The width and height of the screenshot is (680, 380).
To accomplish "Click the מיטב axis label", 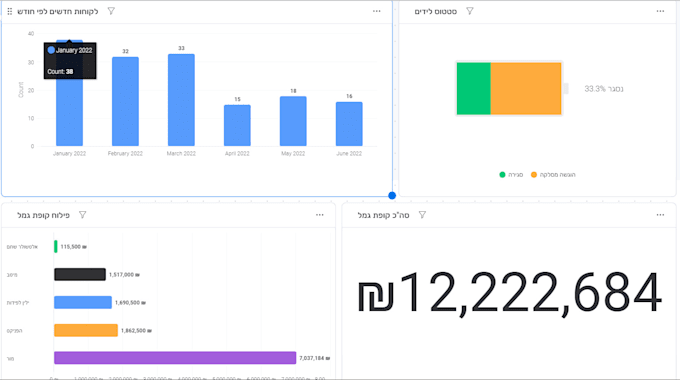I will (12, 275).
